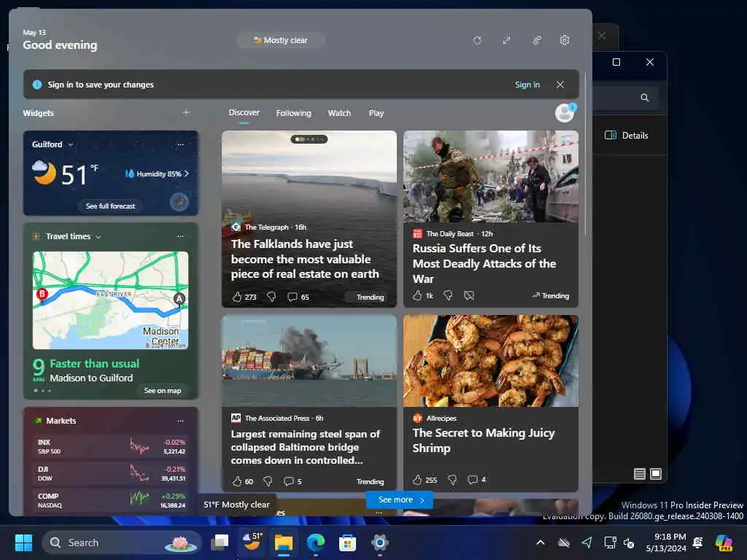Viewport: 747px width, 560px height.
Task: Expand widgets board to full view
Action: point(506,41)
